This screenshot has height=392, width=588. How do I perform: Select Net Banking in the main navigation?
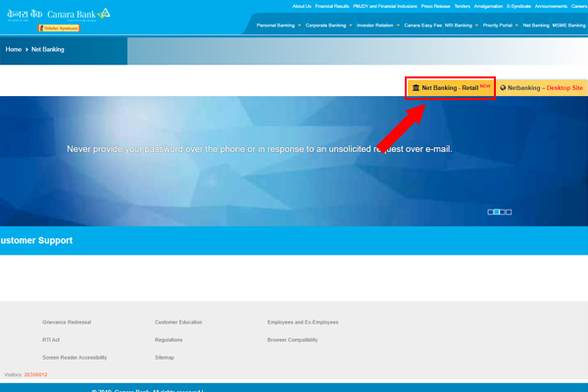pyautogui.click(x=536, y=25)
